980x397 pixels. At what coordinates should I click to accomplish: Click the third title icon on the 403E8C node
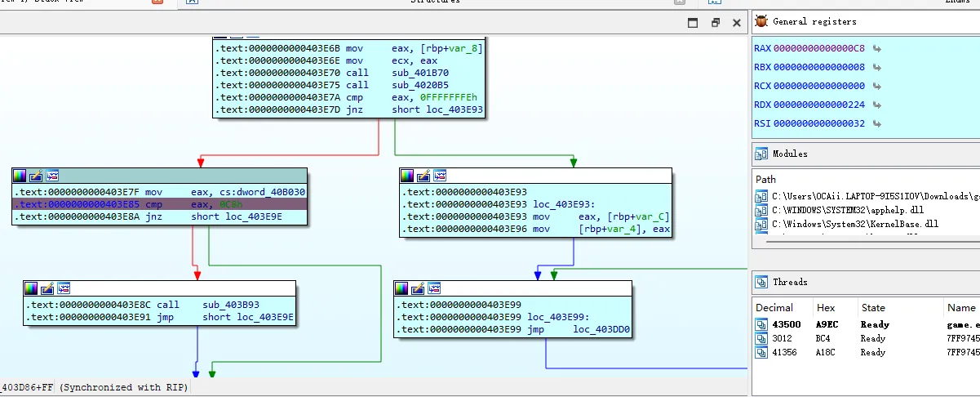click(64, 288)
